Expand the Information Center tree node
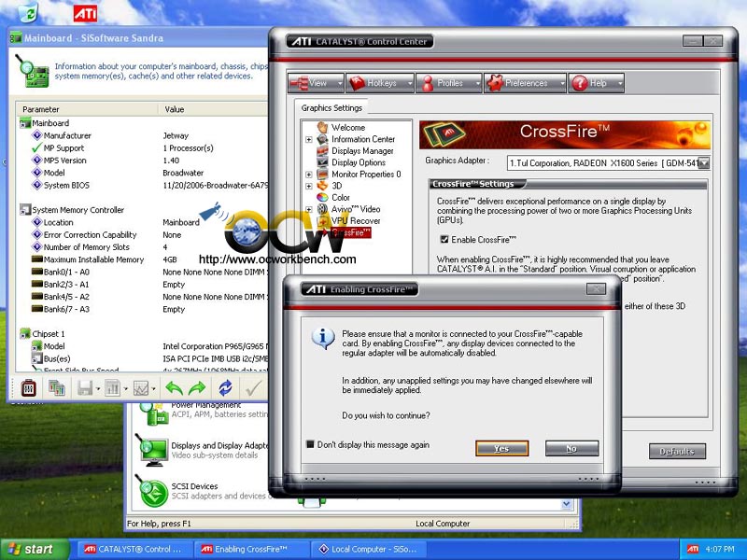The height and width of the screenshot is (560, 747). click(x=309, y=139)
